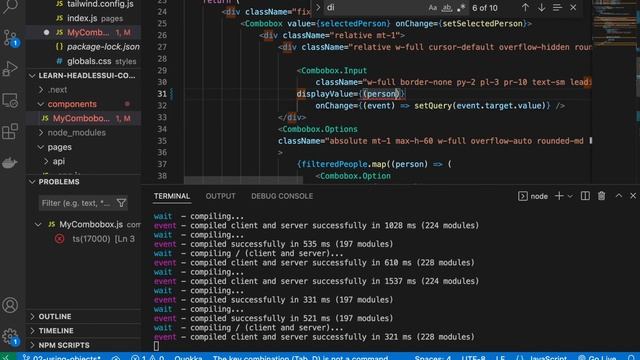This screenshot has height=360, width=640.
Task: Toggle Match Whole Word in find widget
Action: [447, 8]
